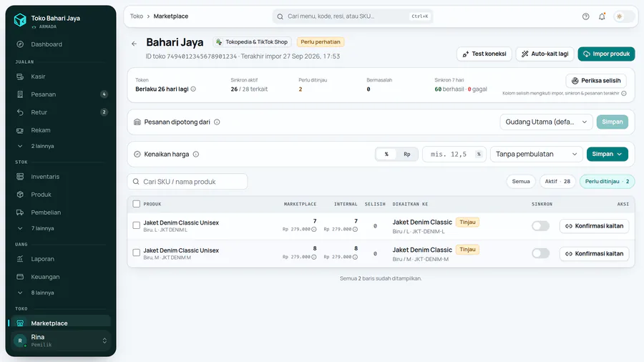Click the Kenaikan harga circle icon

(x=137, y=155)
